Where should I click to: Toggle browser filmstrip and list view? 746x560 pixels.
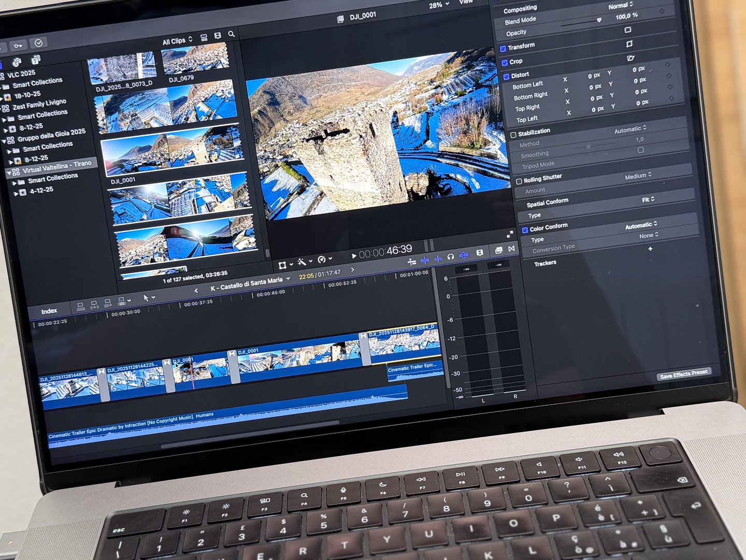point(204,37)
